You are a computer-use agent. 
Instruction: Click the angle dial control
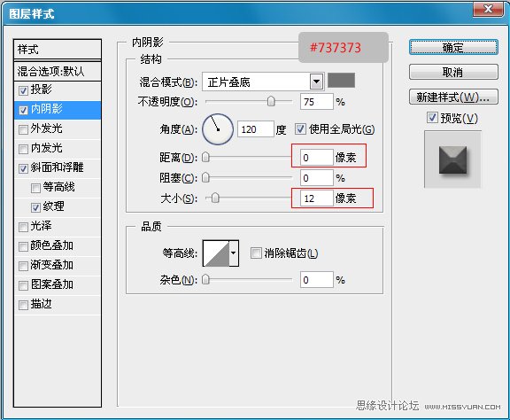[218, 129]
